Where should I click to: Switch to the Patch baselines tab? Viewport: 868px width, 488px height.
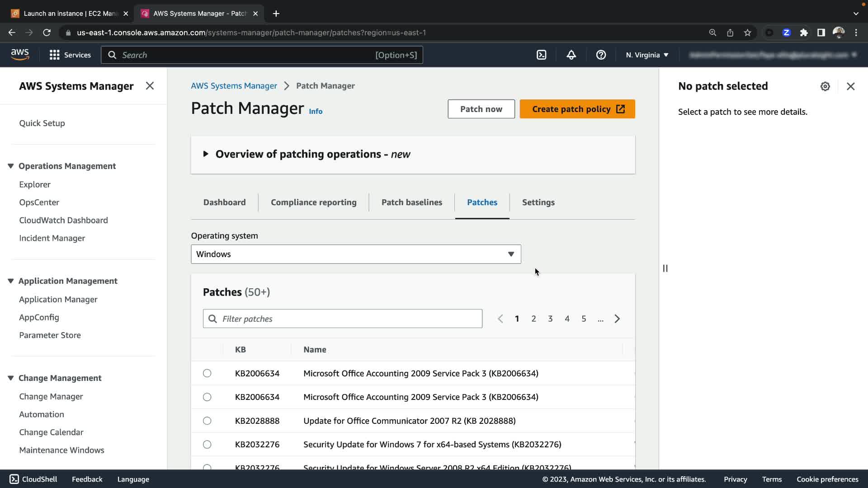point(411,202)
